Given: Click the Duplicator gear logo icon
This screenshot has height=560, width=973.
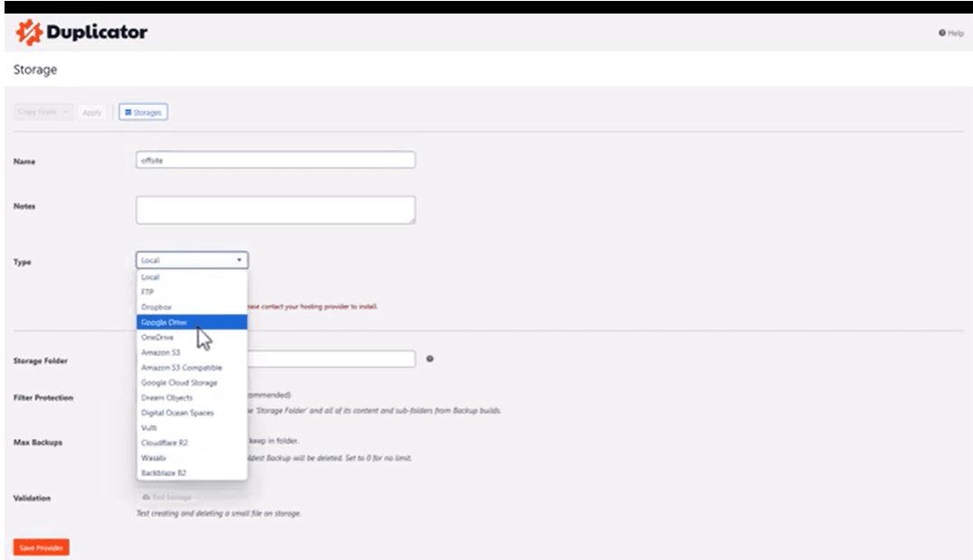Looking at the screenshot, I should point(29,33).
